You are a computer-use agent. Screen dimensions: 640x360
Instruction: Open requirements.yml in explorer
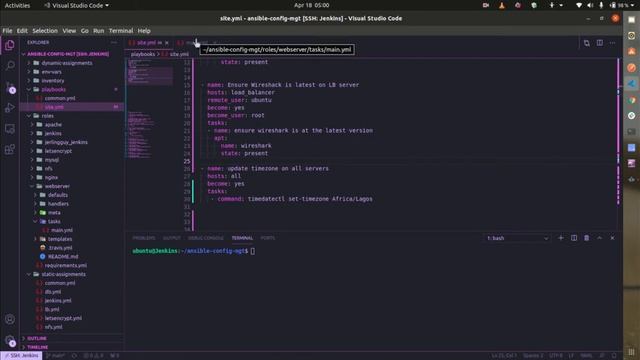pos(71,265)
